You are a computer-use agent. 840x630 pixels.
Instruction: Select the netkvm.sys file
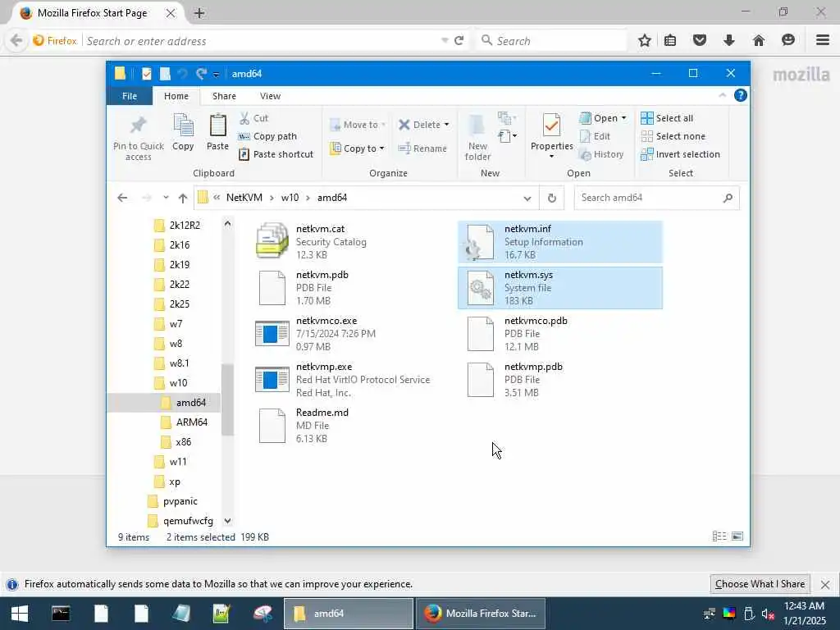click(559, 288)
